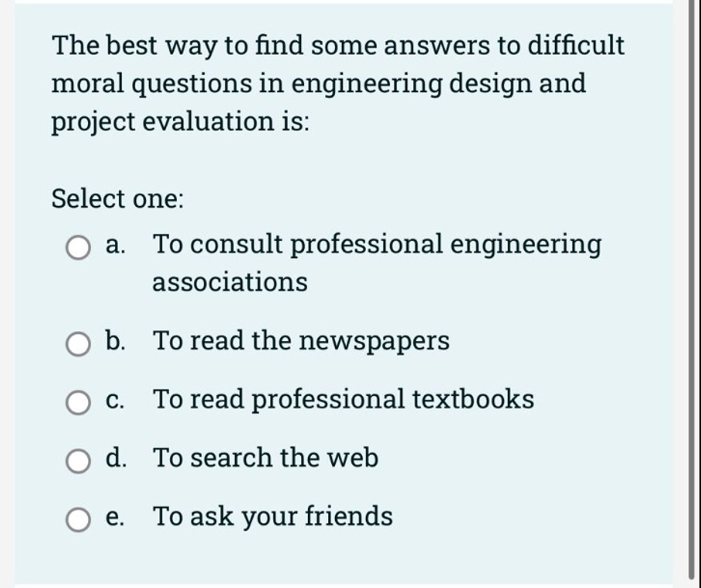Click the option label letter 'b.'
The image size is (701, 588).
(x=116, y=340)
